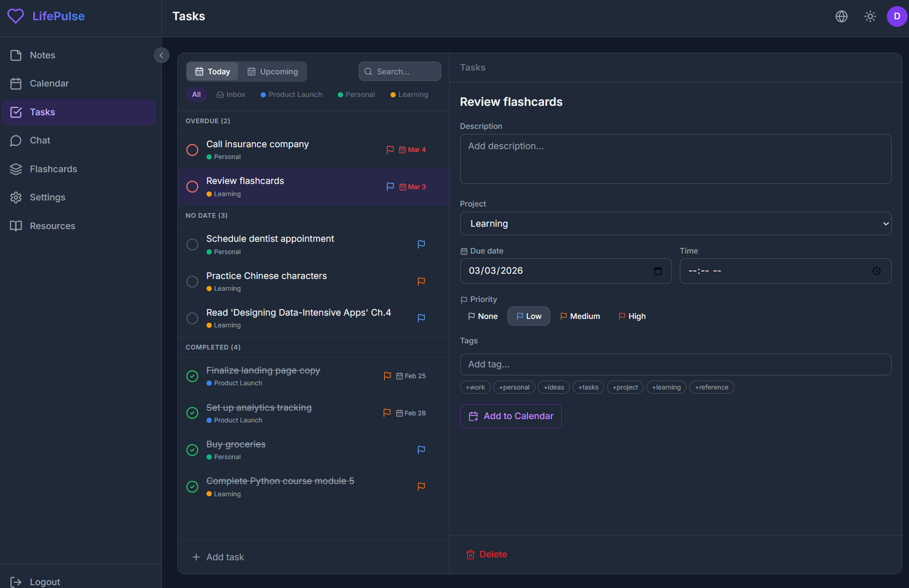The image size is (909, 588).
Task: Click the Resources book icon
Action: (x=16, y=226)
